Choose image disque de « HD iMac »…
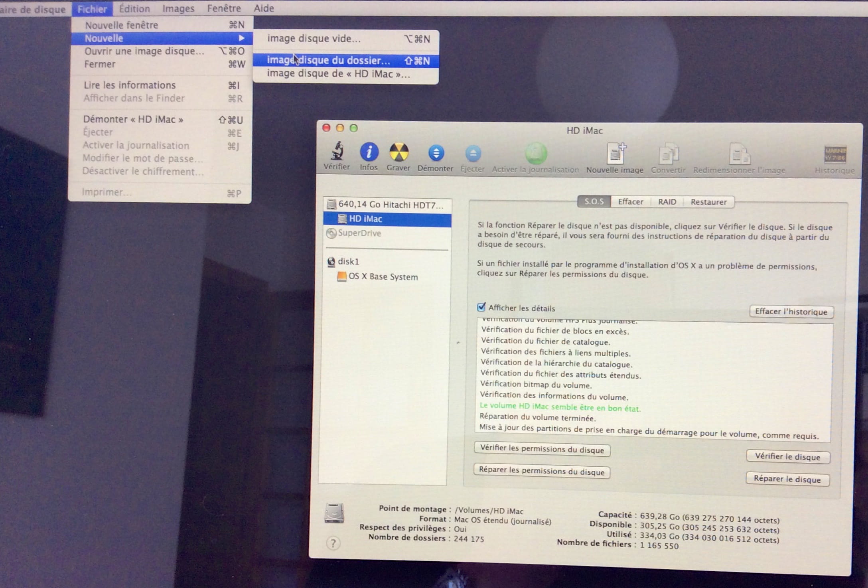This screenshot has width=868, height=588. pos(346,74)
